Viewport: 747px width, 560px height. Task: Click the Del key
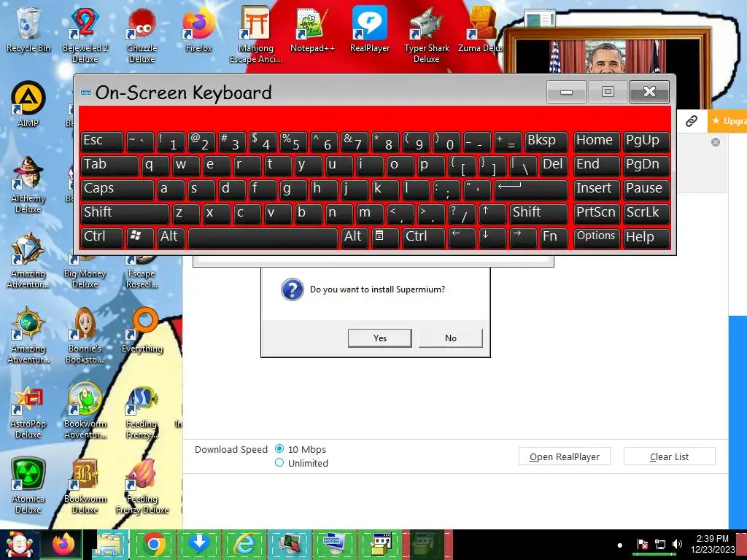(554, 165)
